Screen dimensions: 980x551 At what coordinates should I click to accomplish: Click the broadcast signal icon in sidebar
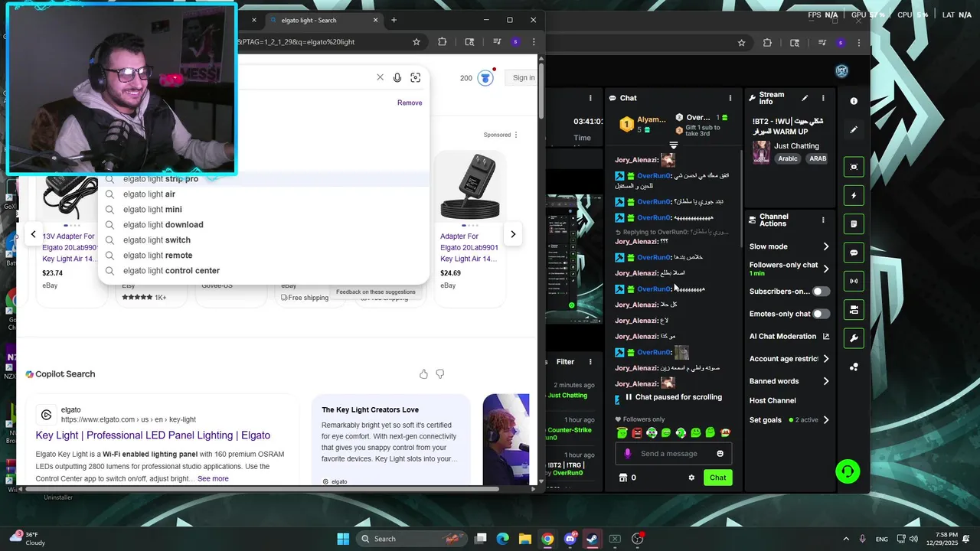(854, 281)
